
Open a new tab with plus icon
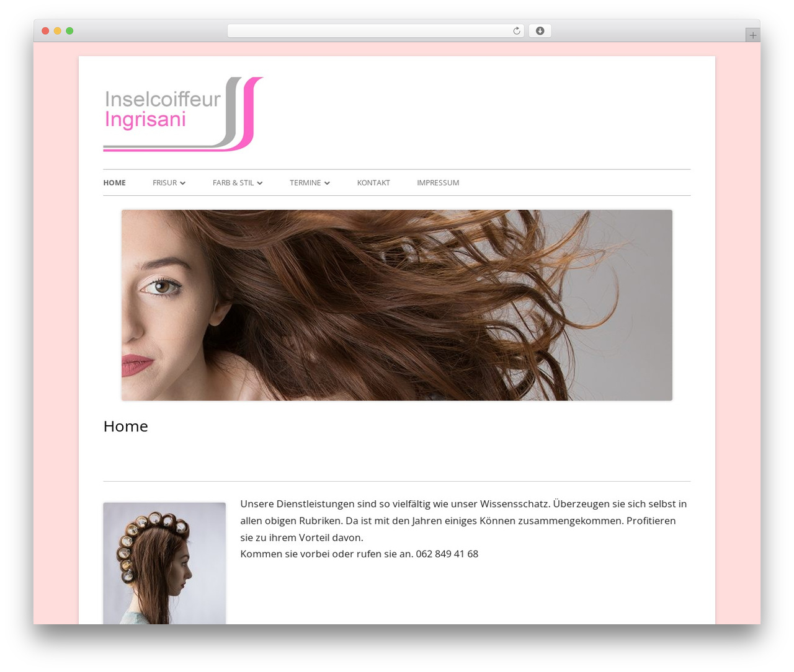[752, 35]
